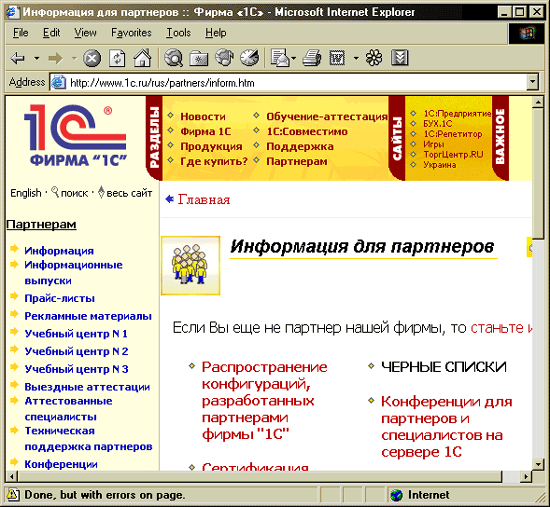Viewport: 550px width, 507px height.
Task: Open the Favorites menu
Action: 131,33
